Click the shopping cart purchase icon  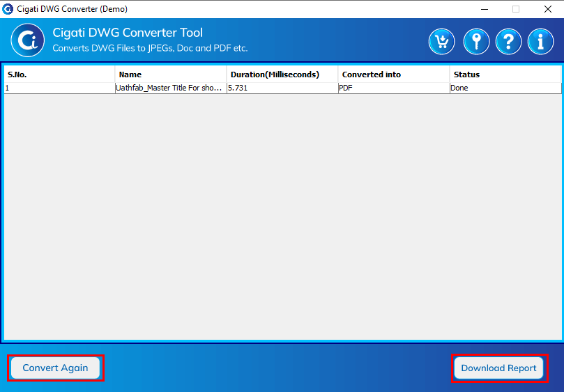coord(442,42)
